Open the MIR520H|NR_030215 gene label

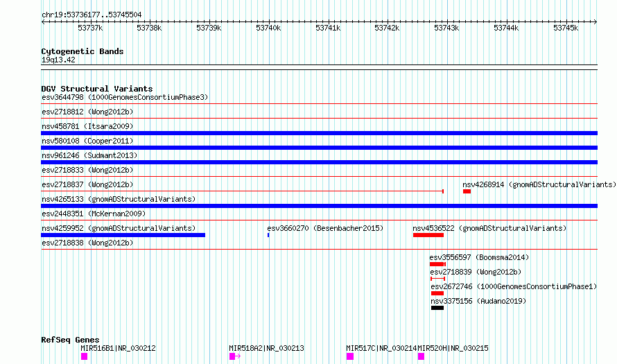(x=453, y=348)
